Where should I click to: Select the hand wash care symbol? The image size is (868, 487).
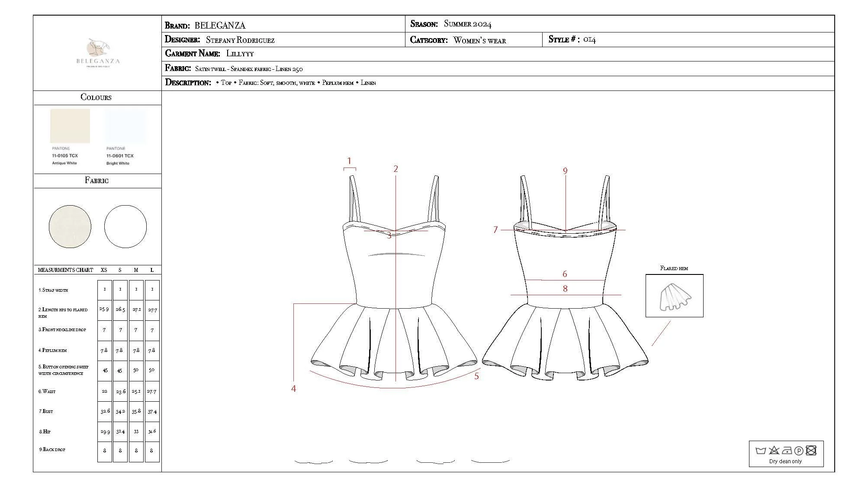click(760, 450)
